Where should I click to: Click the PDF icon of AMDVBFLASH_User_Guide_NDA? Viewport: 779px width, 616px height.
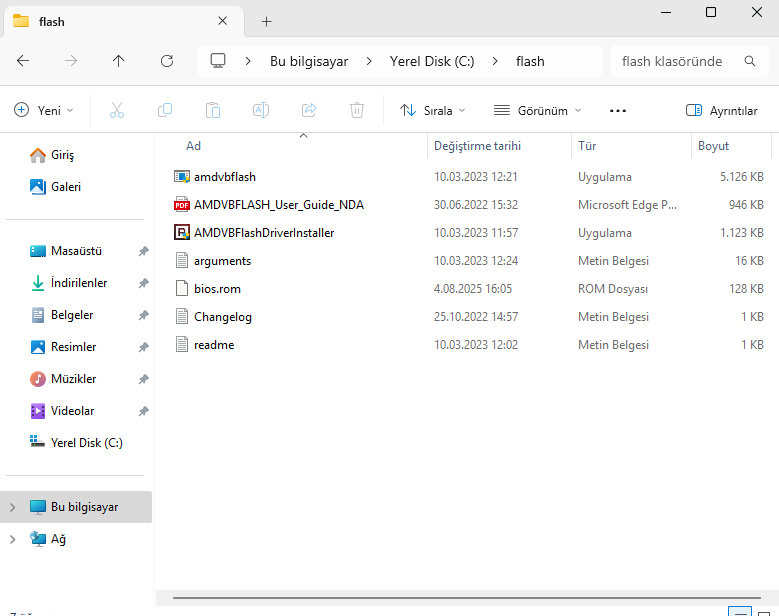182,205
